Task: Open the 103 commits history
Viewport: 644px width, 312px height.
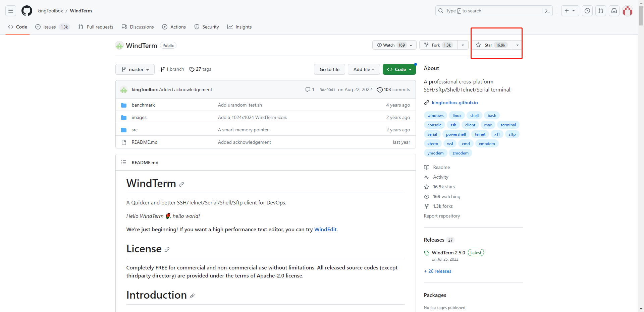Action: [x=393, y=89]
